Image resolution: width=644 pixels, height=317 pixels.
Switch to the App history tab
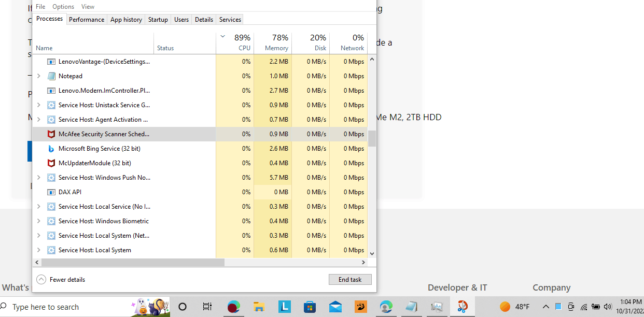click(126, 20)
